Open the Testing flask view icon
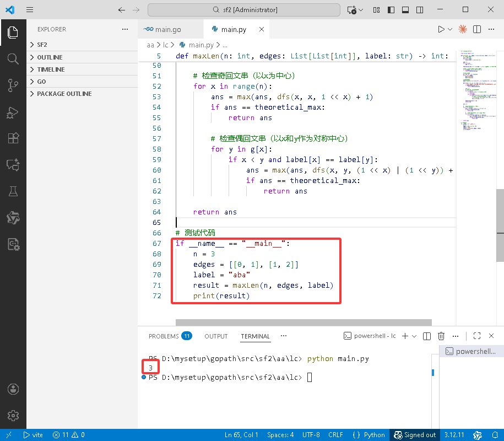This screenshot has height=441, width=504. tap(13, 191)
